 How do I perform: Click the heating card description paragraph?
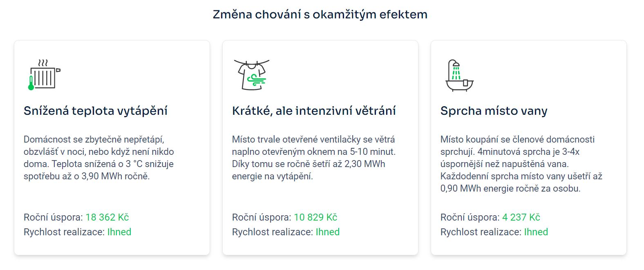[x=99, y=158]
